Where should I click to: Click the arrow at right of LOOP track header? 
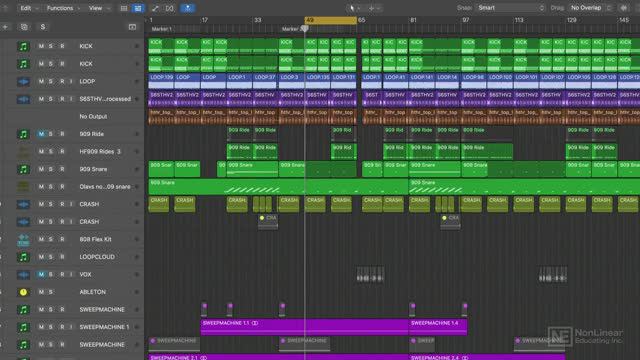coord(136,82)
